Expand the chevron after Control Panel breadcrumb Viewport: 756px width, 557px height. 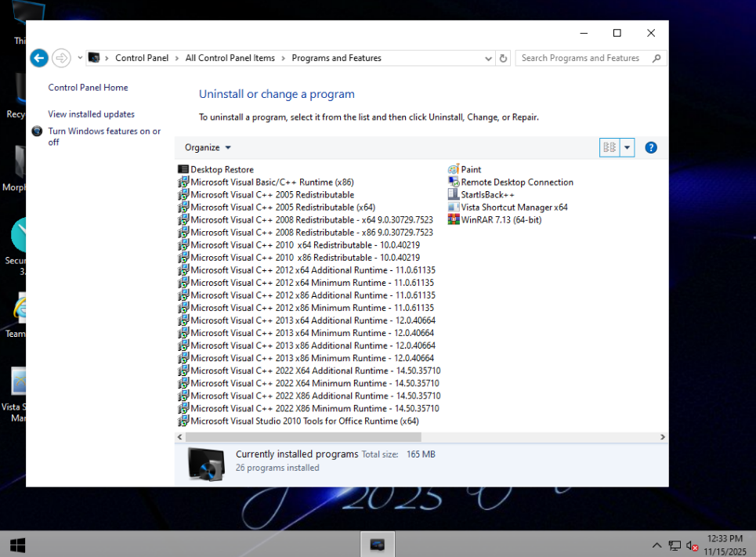pos(176,58)
